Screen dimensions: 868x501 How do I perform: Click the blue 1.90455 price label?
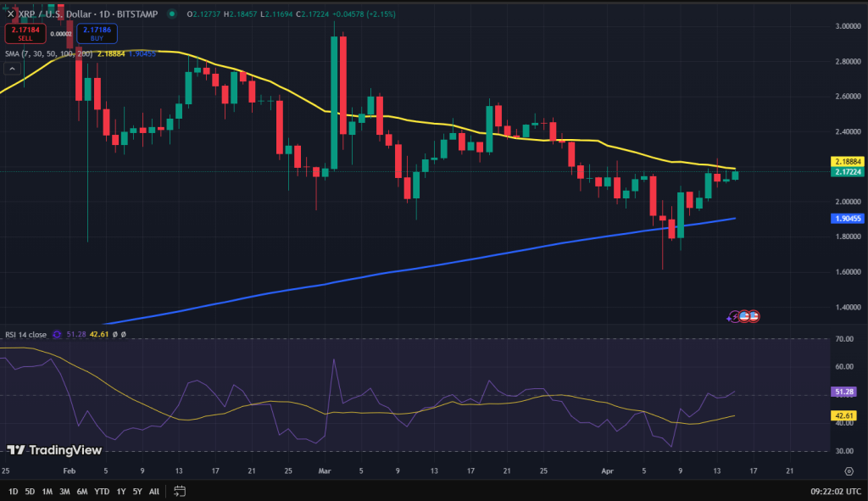(848, 219)
